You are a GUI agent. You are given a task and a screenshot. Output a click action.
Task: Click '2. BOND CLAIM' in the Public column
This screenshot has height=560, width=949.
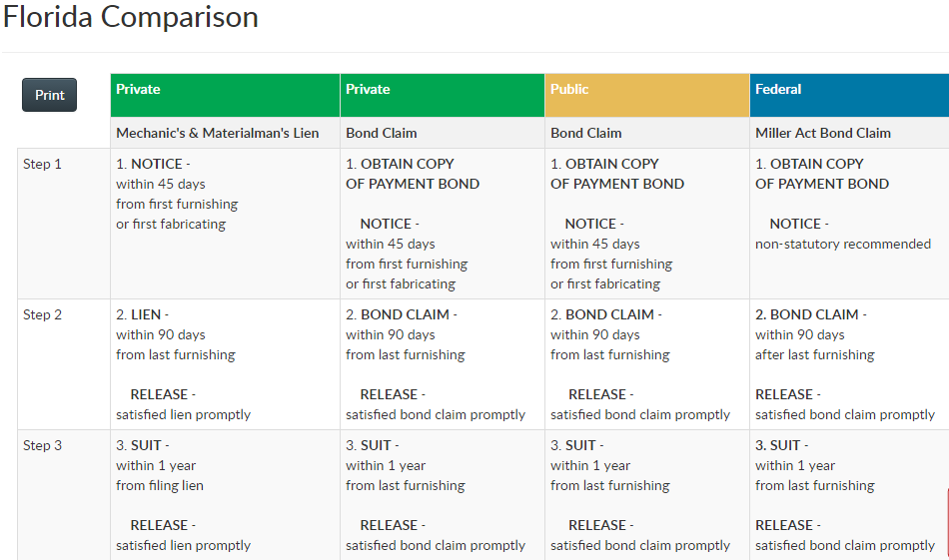coord(605,314)
